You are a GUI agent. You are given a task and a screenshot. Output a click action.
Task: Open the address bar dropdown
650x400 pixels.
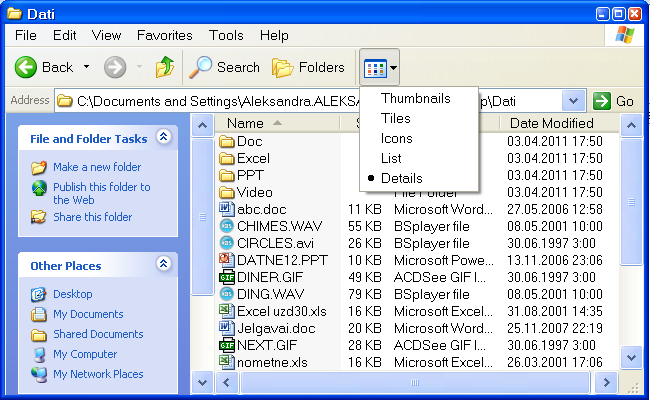click(x=574, y=101)
